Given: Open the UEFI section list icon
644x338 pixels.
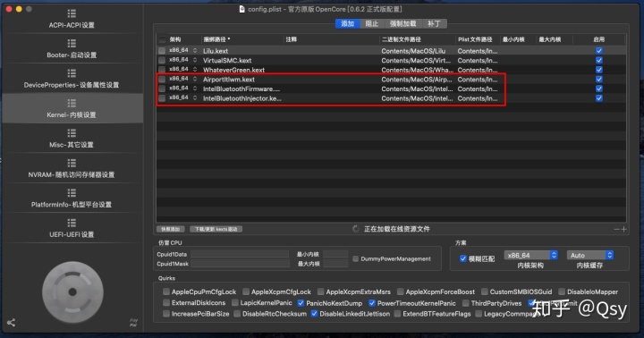Looking at the screenshot, I should [x=72, y=223].
